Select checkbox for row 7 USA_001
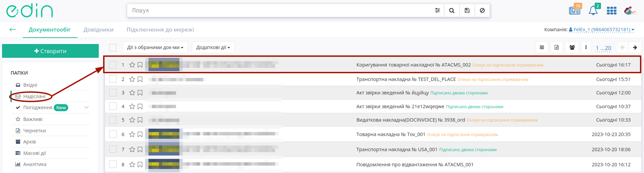Image resolution: width=644 pixels, height=173 pixels. coord(113,149)
